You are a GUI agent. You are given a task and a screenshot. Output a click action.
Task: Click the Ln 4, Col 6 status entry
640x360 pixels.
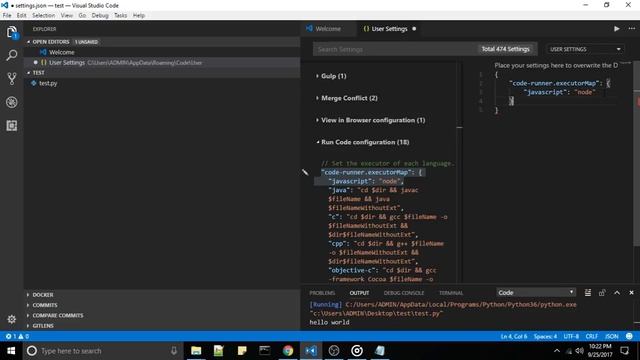(513, 336)
